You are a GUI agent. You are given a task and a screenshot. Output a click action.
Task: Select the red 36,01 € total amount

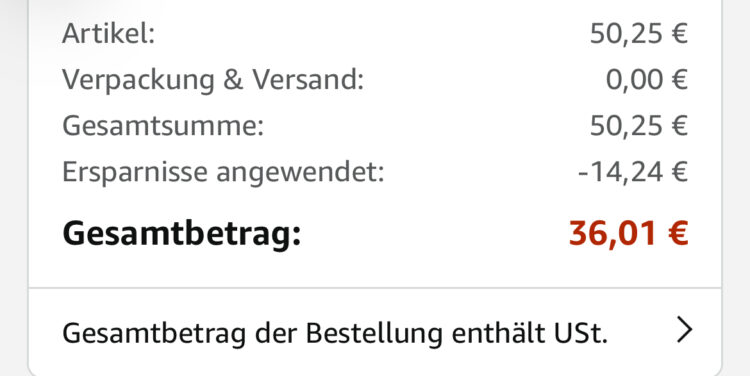click(x=628, y=233)
